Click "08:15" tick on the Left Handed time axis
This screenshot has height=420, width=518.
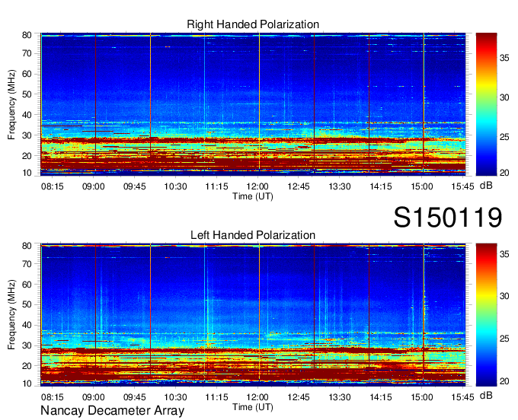(53, 397)
